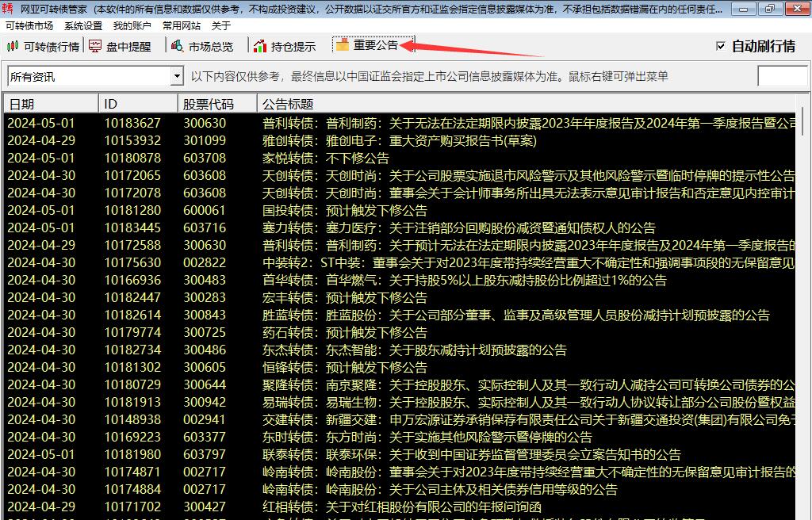Select announcement ID 10172078
This screenshot has width=812, height=520.
(x=132, y=193)
